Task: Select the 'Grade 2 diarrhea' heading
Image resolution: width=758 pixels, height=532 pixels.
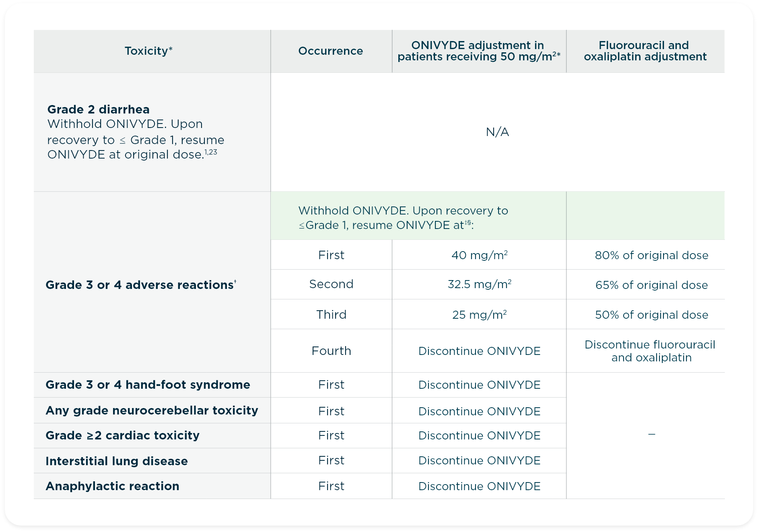Action: 99,109
